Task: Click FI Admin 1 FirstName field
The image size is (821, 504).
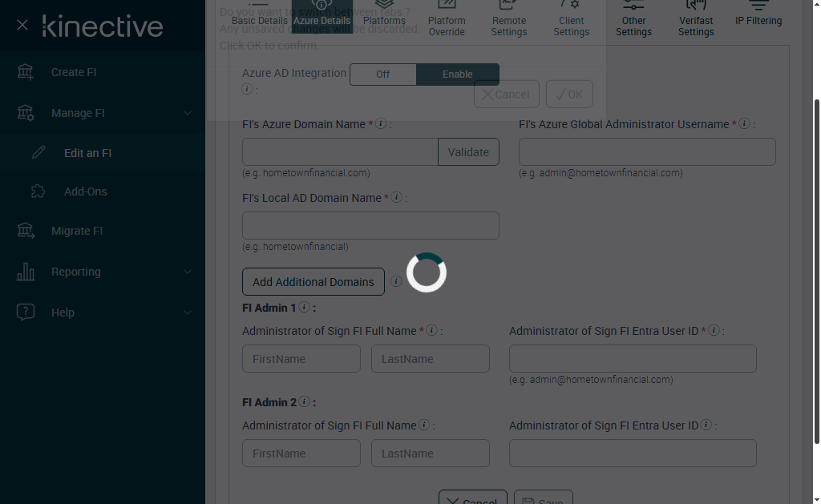Action: (301, 358)
